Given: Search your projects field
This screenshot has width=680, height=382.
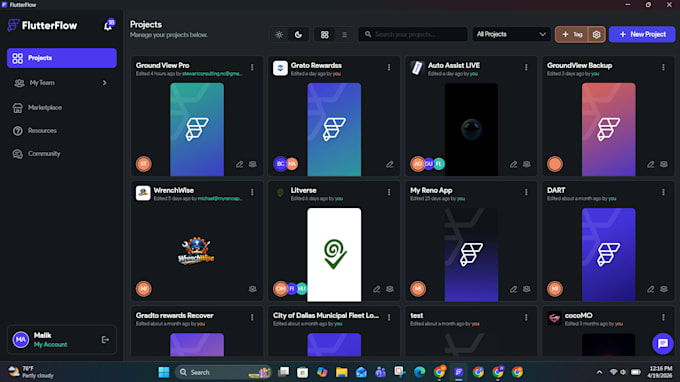Looking at the screenshot, I should [x=413, y=34].
